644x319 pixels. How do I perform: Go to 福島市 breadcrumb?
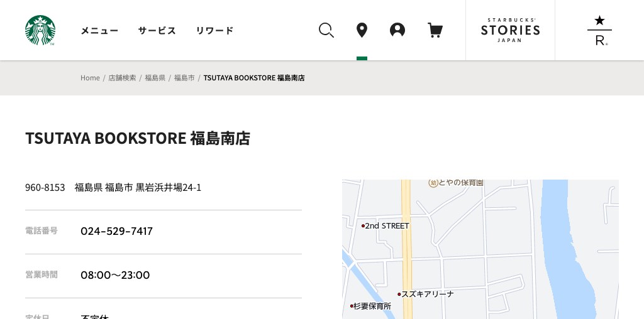(184, 78)
